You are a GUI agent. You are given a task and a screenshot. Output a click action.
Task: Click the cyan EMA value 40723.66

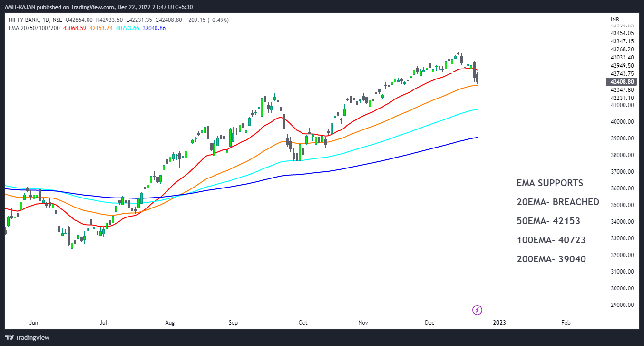click(127, 28)
